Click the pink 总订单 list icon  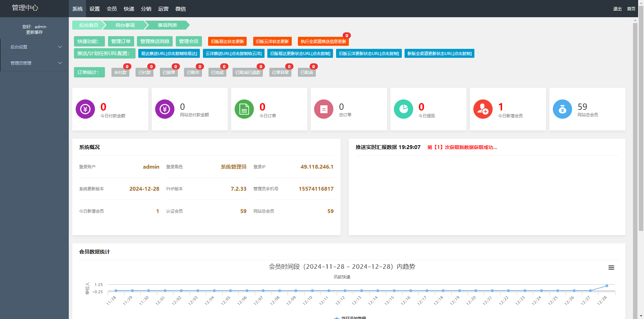coord(323,109)
